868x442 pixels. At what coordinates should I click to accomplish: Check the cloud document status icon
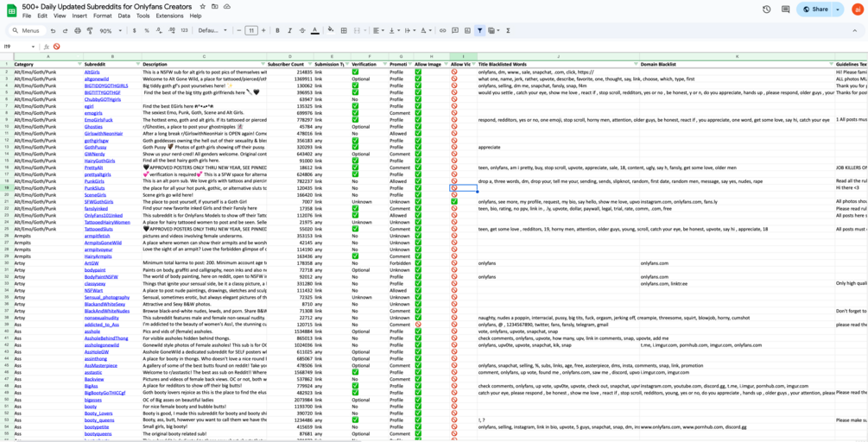coord(227,7)
